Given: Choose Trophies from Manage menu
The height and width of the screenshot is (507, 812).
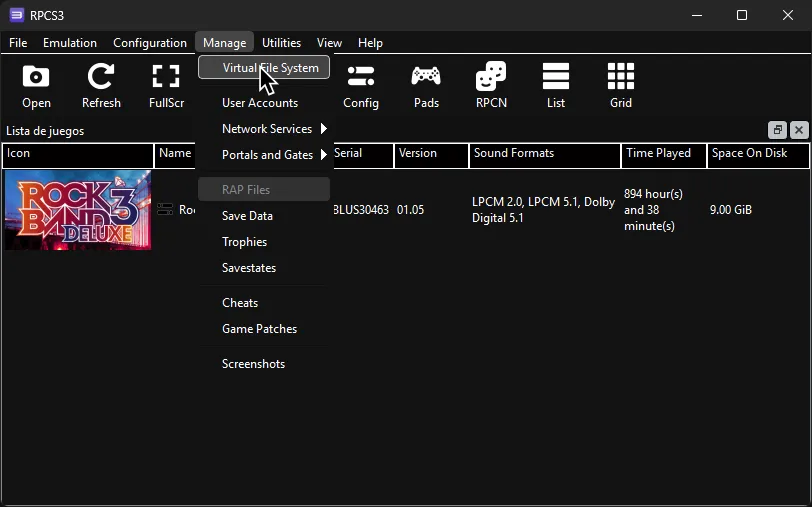Looking at the screenshot, I should click(x=264, y=242).
